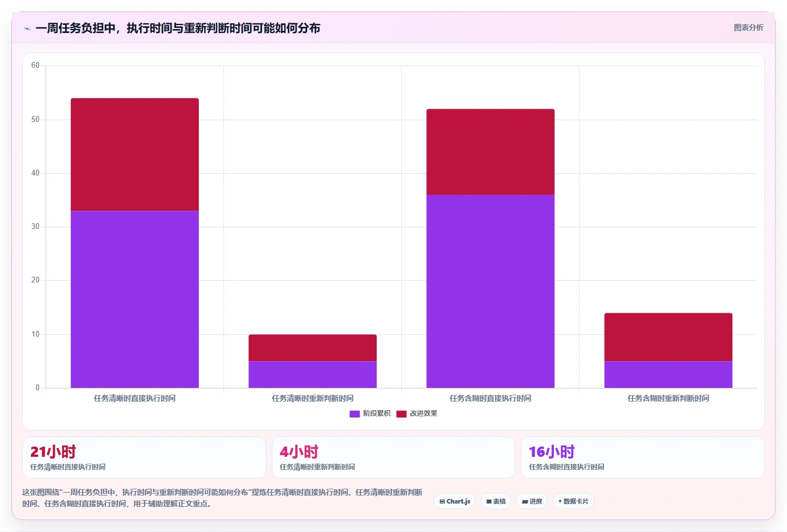
Task: Click the 图表分析 label in header
Action: tap(748, 27)
